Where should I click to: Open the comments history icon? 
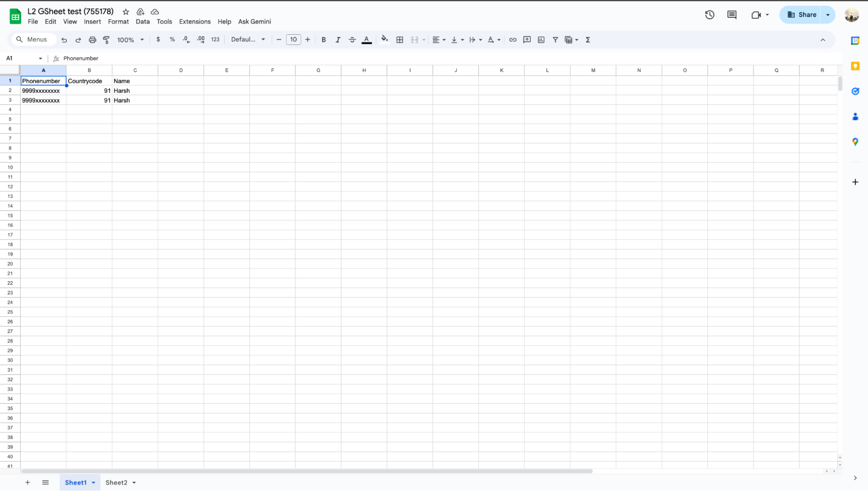(732, 15)
